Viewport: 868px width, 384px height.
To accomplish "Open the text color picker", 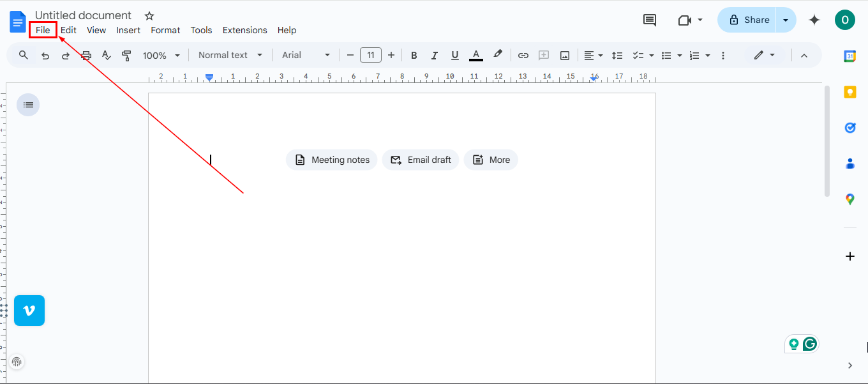I will coord(475,55).
